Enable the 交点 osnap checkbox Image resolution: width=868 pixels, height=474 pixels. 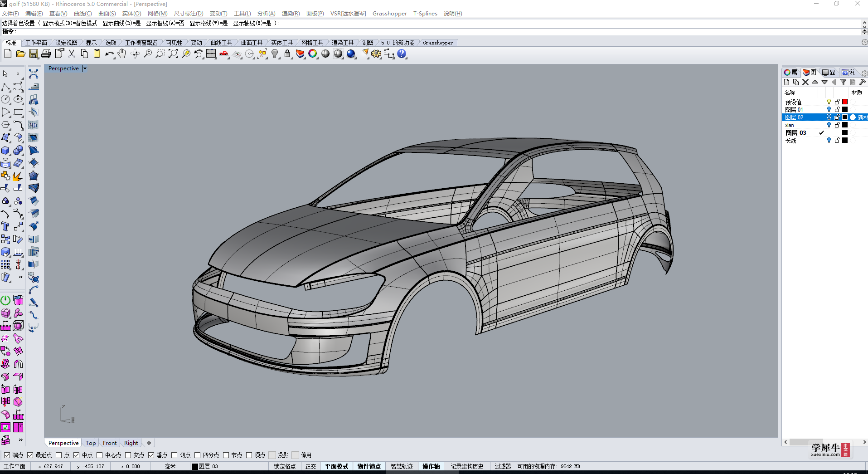click(x=128, y=455)
